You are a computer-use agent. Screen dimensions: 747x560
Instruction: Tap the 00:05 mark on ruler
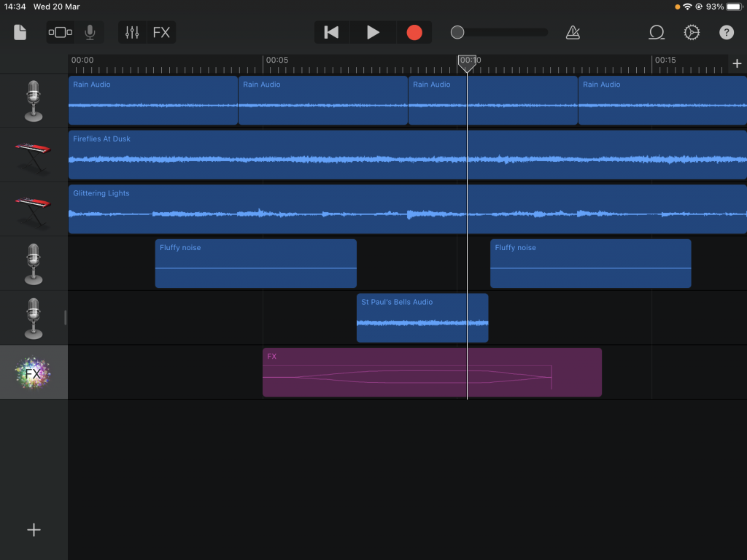(276, 60)
